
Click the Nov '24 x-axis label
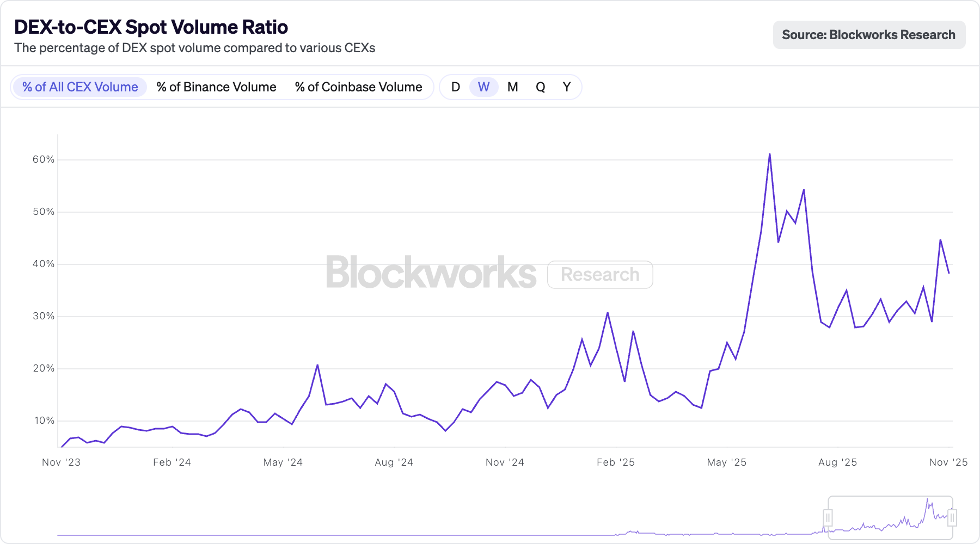pyautogui.click(x=505, y=462)
